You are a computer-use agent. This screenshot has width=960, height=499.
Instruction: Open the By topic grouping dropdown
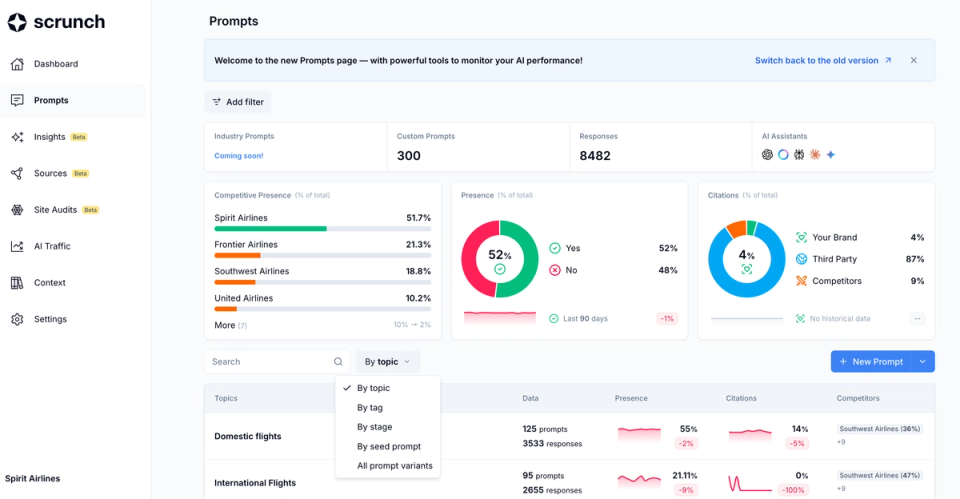coord(388,362)
